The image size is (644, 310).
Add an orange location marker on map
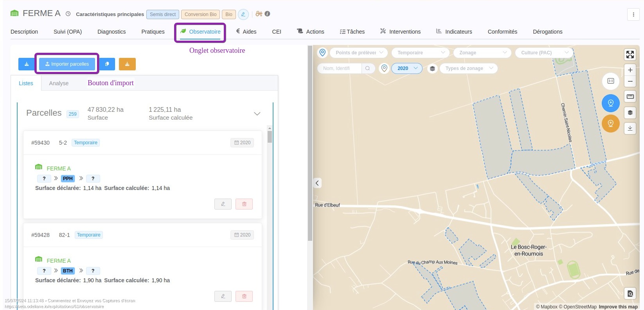point(610,124)
